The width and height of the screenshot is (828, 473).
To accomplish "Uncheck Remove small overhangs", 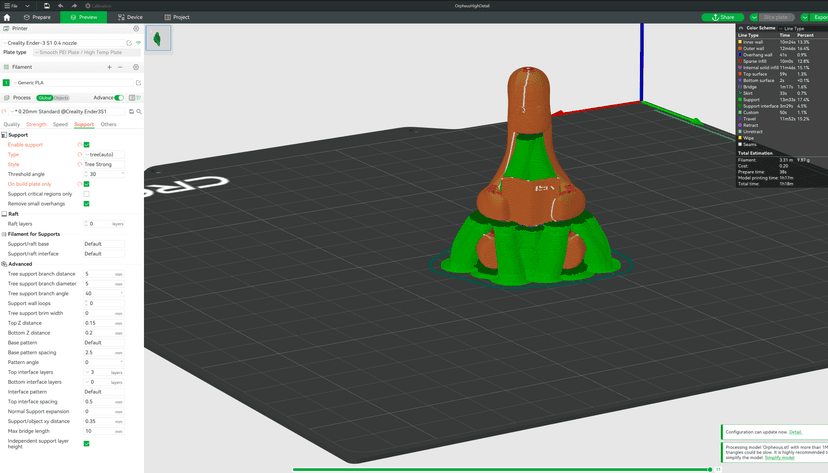I will (x=87, y=204).
